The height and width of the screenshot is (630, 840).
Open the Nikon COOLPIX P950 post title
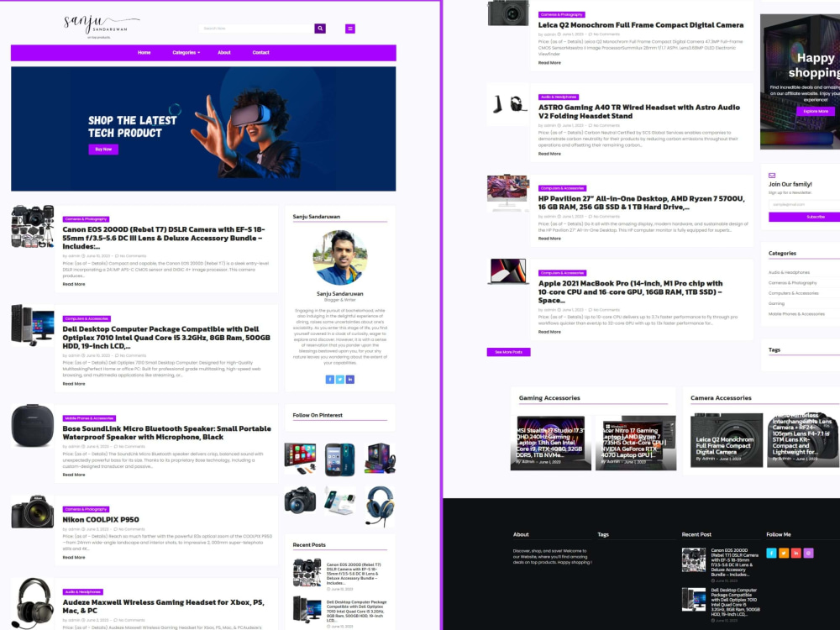pos(101,520)
